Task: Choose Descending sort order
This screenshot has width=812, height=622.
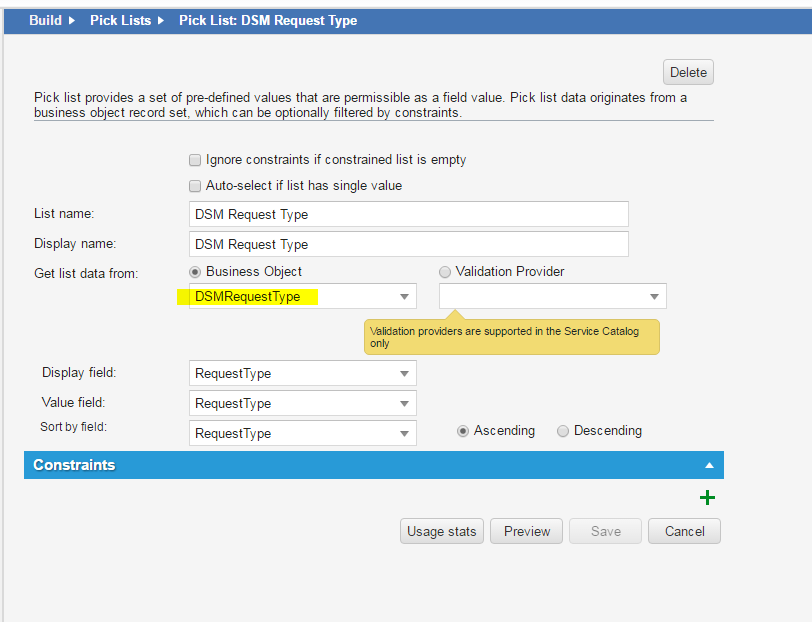Action: click(563, 431)
